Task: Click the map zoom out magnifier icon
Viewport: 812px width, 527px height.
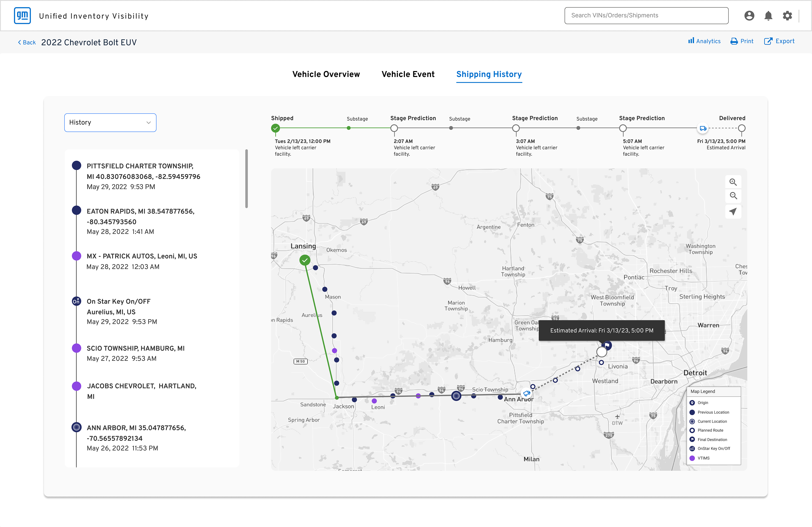Action: [x=733, y=196]
